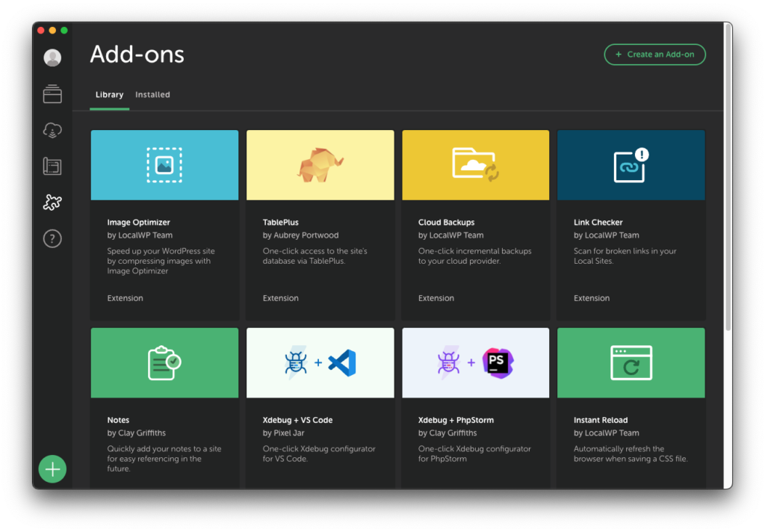Open the Xdebug + PhpStorm add-on title
The image size is (765, 532).
coord(456,420)
